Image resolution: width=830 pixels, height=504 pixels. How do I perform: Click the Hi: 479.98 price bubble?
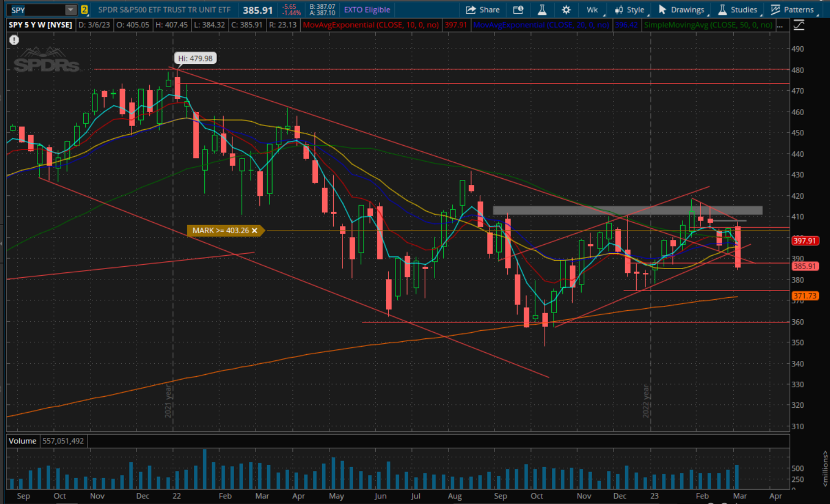pos(195,58)
